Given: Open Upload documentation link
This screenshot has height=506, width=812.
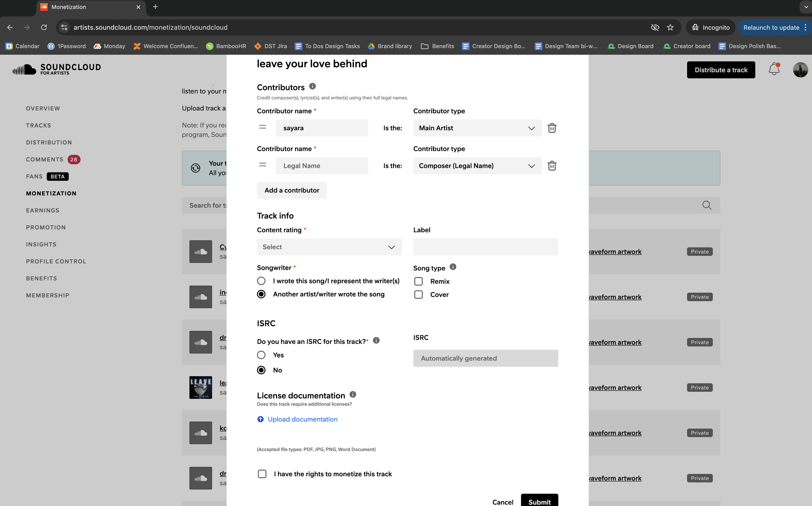Looking at the screenshot, I should point(302,419).
